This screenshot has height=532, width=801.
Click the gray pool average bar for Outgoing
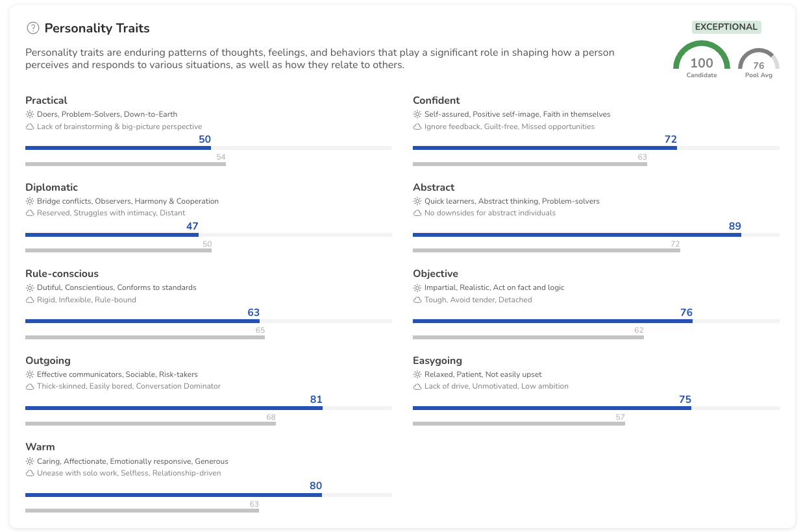pyautogui.click(x=150, y=424)
